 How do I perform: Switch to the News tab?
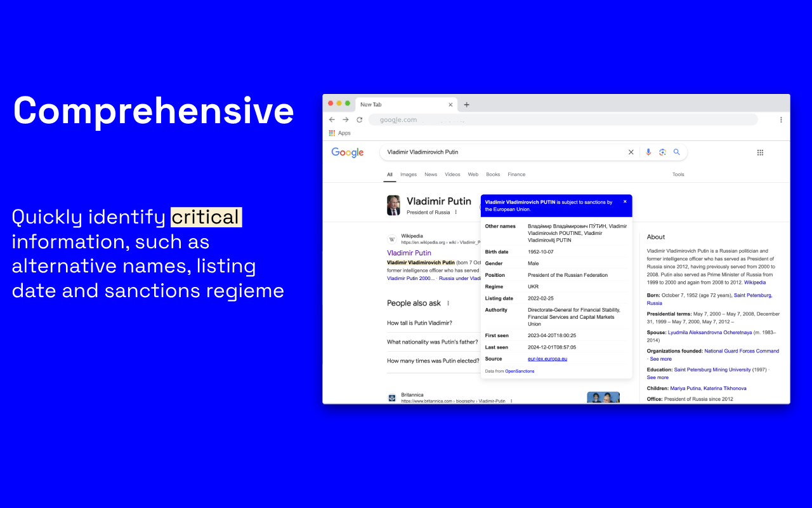point(431,175)
